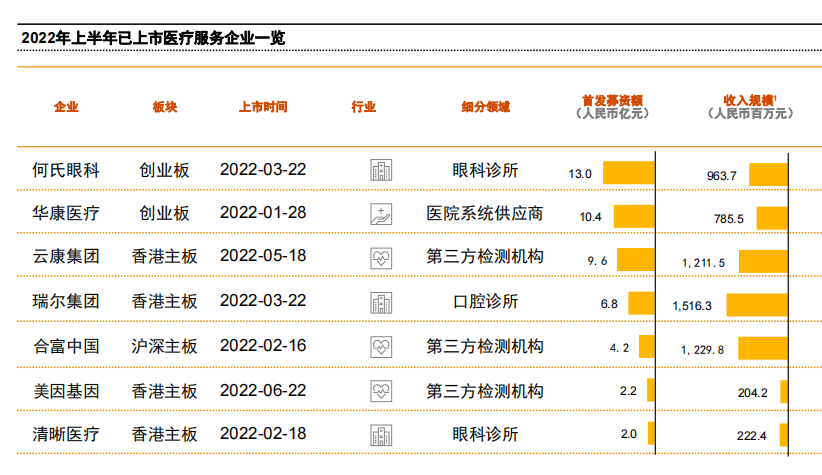
Task: Select the 行业 column header
Action: pyautogui.click(x=364, y=107)
